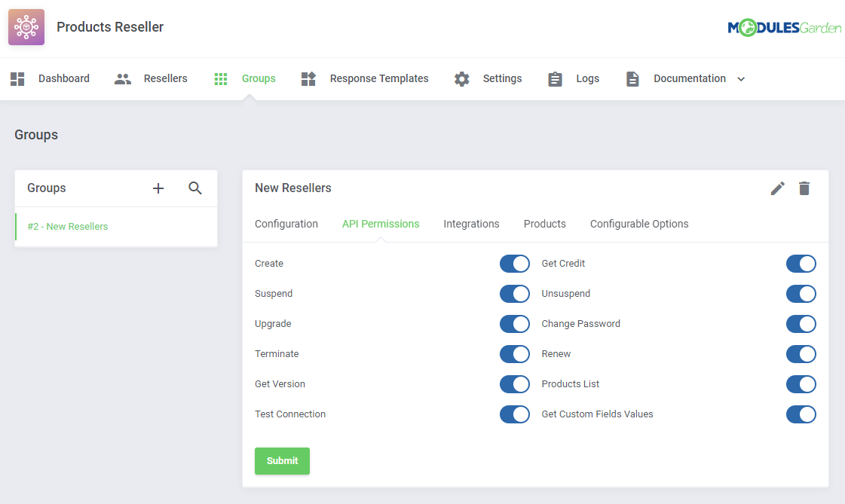Toggle the Get Version permission switch
This screenshot has height=504, width=845.
515,384
